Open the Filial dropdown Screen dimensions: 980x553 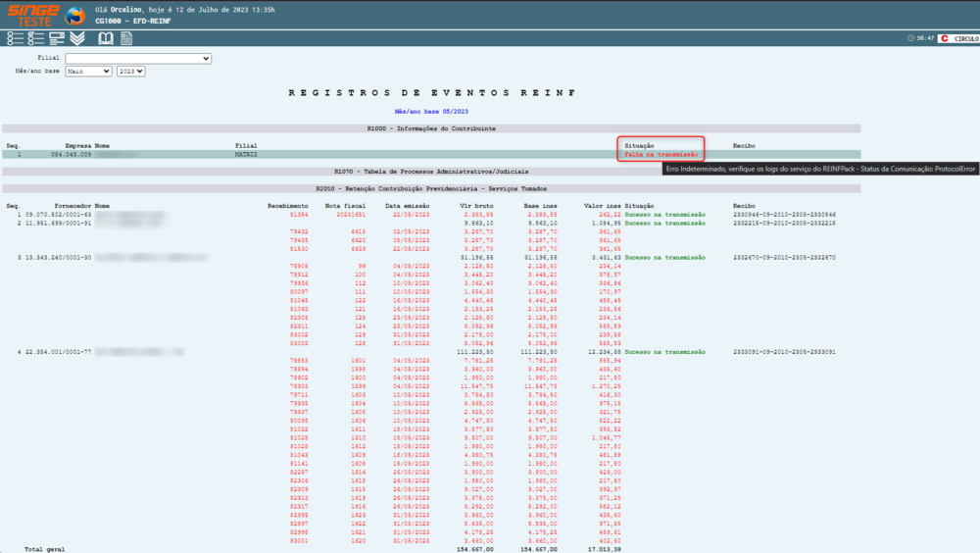coord(138,59)
